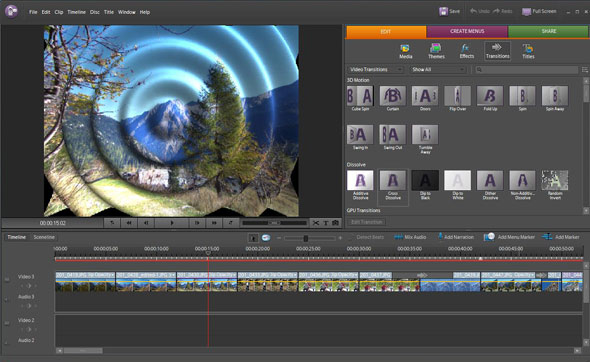Collapse the Video 3 track toggle
590x362 pixels.
(x=7, y=279)
